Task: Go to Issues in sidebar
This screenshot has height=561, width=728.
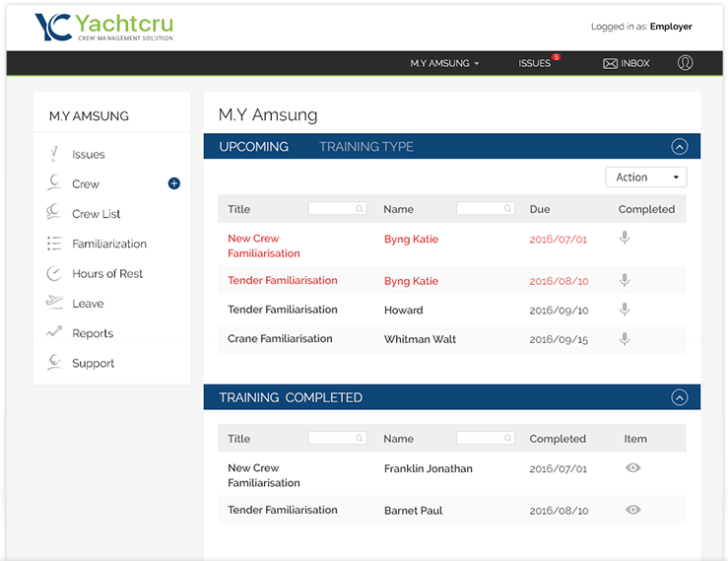Action: tap(89, 155)
